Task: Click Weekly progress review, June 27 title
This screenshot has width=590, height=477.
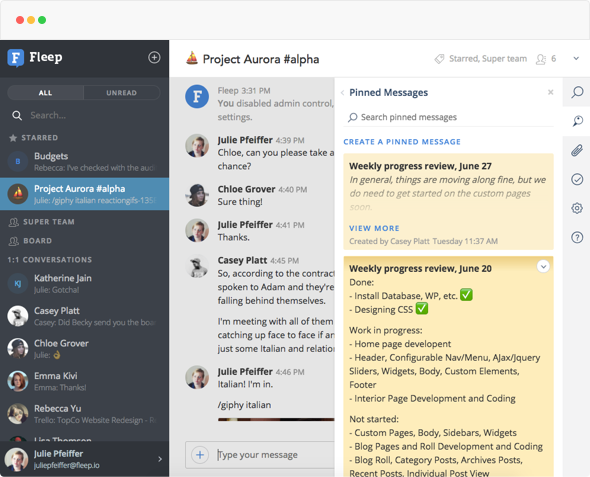Action: click(420, 166)
